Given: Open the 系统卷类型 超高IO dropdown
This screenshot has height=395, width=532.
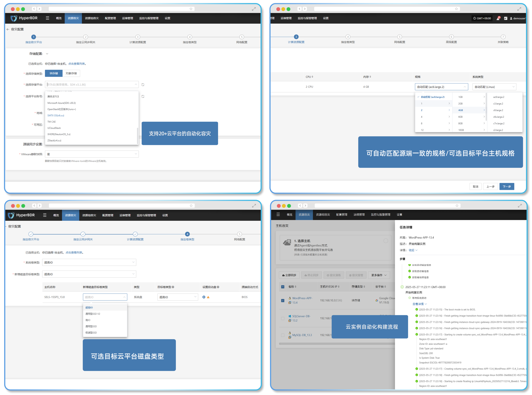Looking at the screenshot, I should 89,263.
